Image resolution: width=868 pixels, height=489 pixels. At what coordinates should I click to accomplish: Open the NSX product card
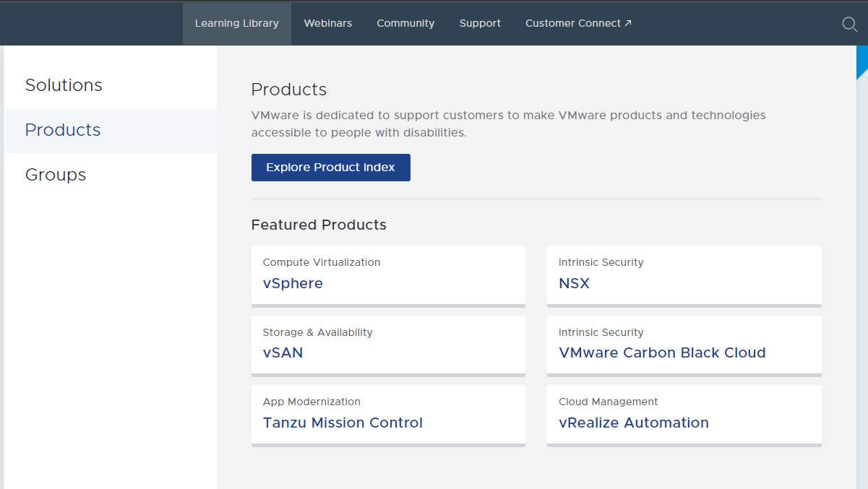click(x=684, y=276)
